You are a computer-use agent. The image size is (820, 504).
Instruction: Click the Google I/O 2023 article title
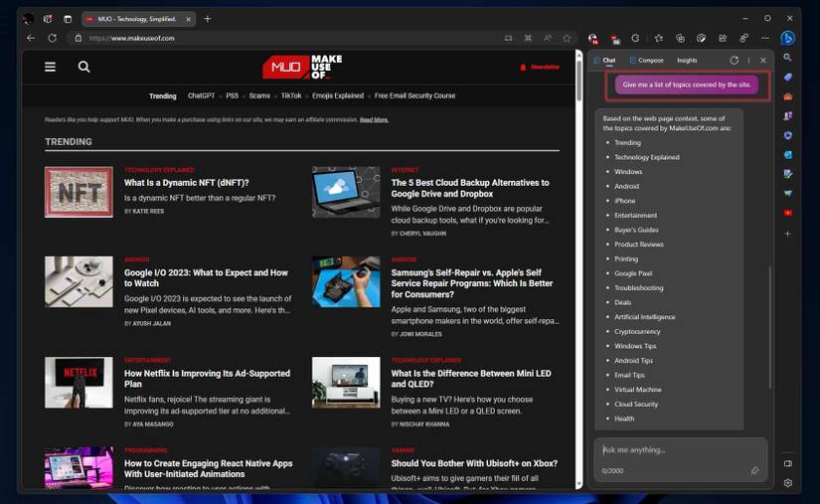[x=206, y=278]
